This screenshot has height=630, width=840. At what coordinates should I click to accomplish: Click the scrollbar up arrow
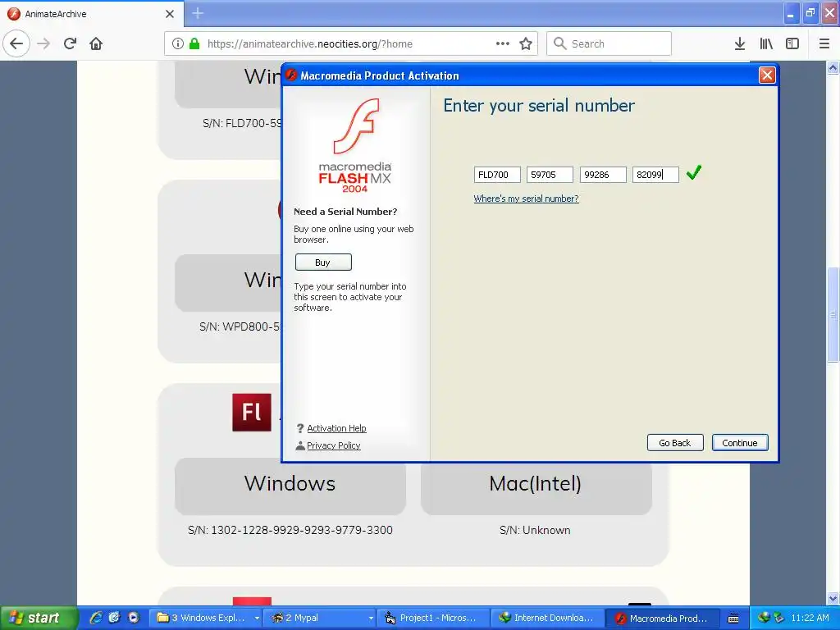[833, 67]
